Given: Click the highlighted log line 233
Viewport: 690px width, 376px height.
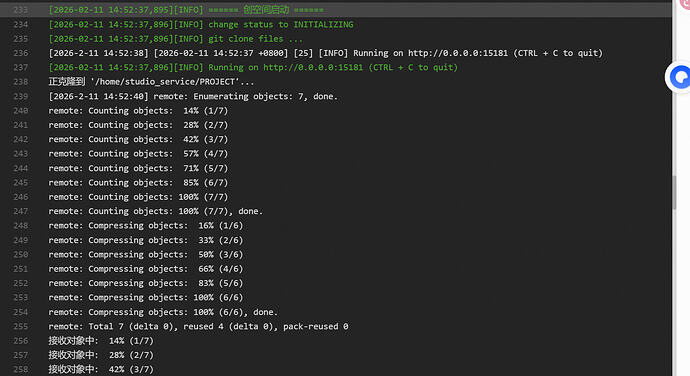Looking at the screenshot, I should (186, 10).
